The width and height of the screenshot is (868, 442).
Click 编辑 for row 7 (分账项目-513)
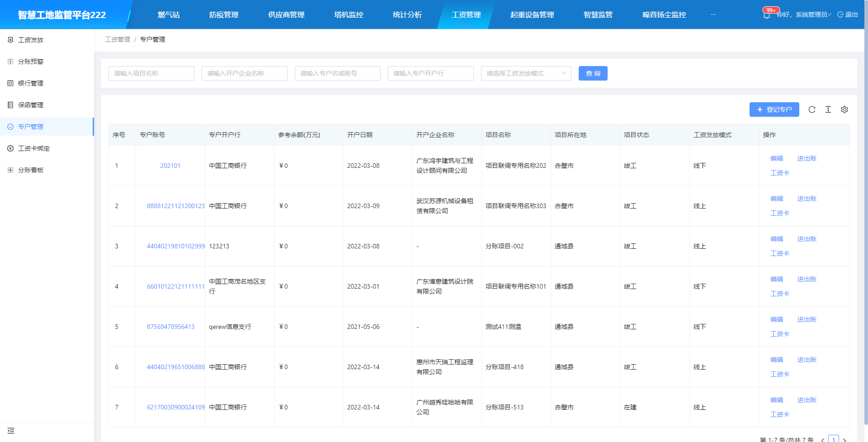[x=777, y=400]
